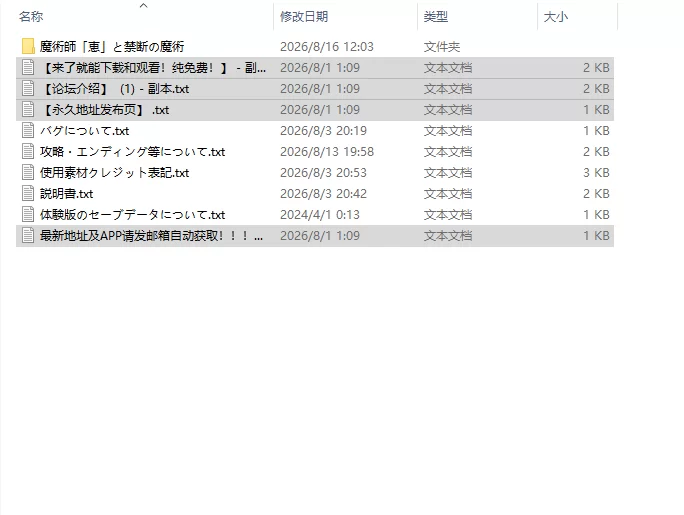
Task: Click date 2026/8/1 1:09 for 【论坛介绍】 file
Action: coord(320,89)
